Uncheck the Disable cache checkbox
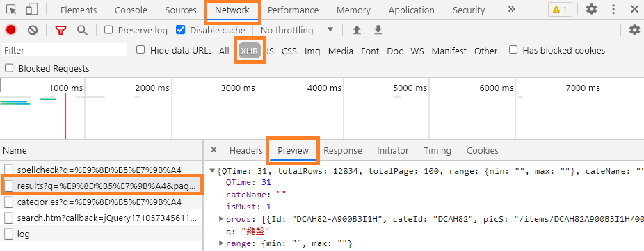The image size is (644, 251). click(180, 30)
